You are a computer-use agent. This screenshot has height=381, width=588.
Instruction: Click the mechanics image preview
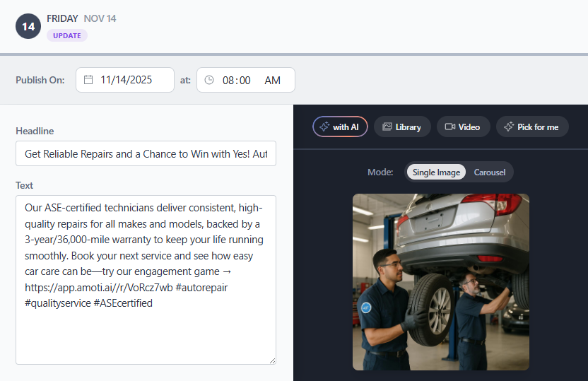(x=440, y=281)
